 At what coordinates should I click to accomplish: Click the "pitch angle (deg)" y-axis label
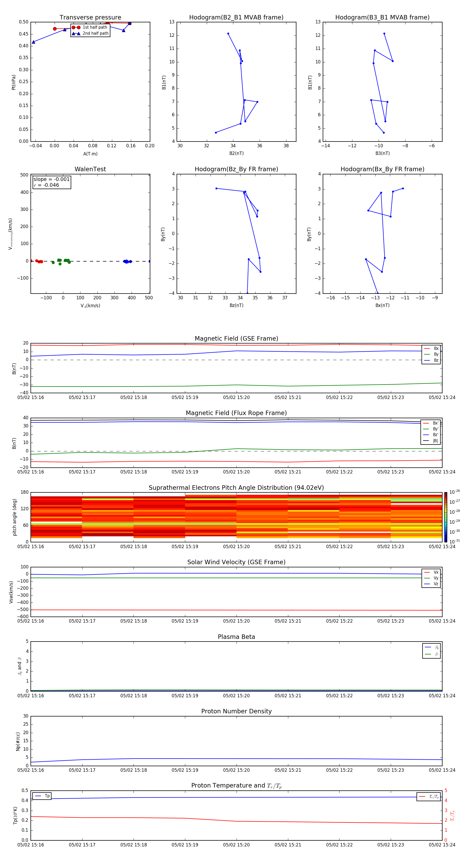[14, 517]
